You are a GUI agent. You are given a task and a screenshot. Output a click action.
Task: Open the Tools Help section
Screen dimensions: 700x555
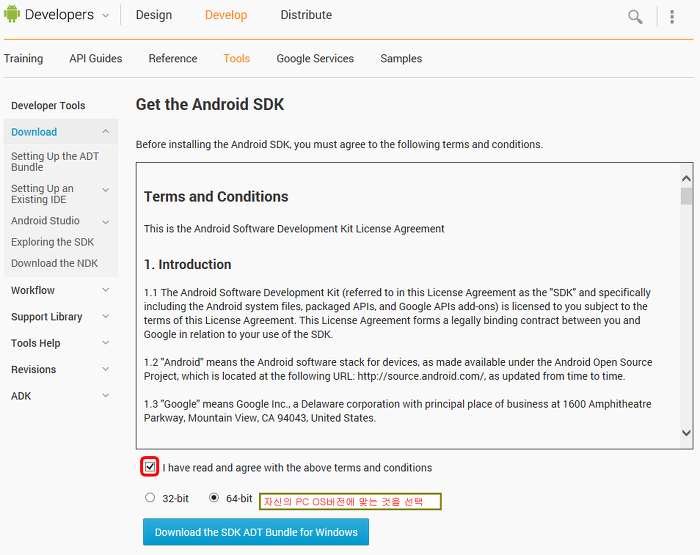coord(36,343)
